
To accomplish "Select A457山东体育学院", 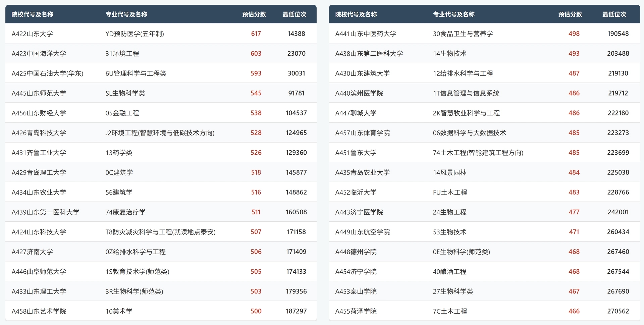I will coord(362,132).
